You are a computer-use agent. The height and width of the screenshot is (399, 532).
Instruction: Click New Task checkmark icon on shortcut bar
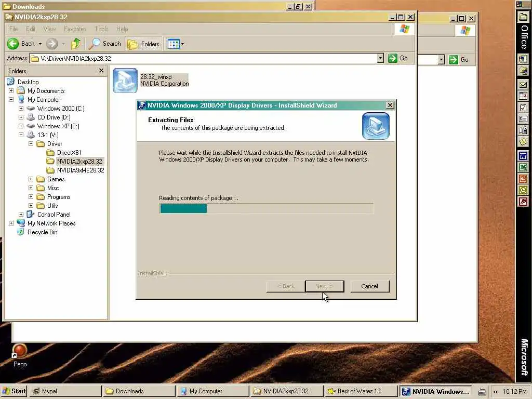pos(523,108)
